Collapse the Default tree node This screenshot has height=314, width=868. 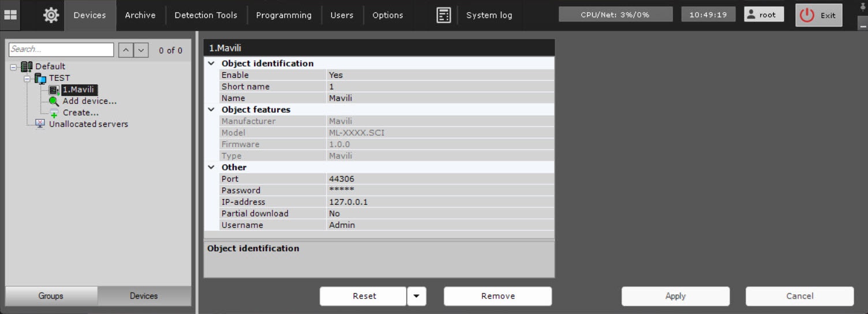point(13,67)
